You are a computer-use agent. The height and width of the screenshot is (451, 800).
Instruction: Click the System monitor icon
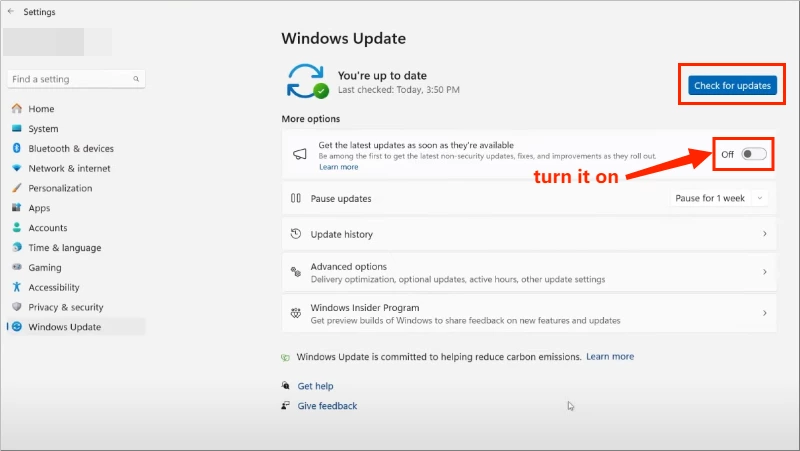(17, 129)
